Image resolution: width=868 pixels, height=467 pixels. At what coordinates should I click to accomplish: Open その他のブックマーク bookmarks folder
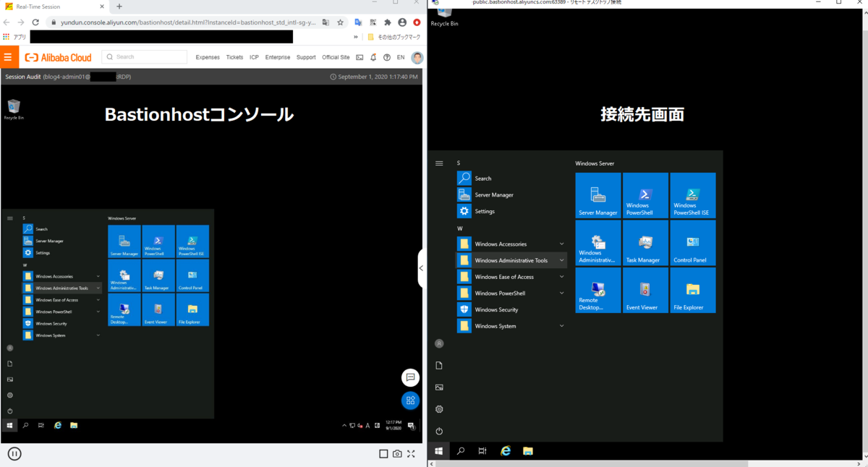[x=394, y=37]
